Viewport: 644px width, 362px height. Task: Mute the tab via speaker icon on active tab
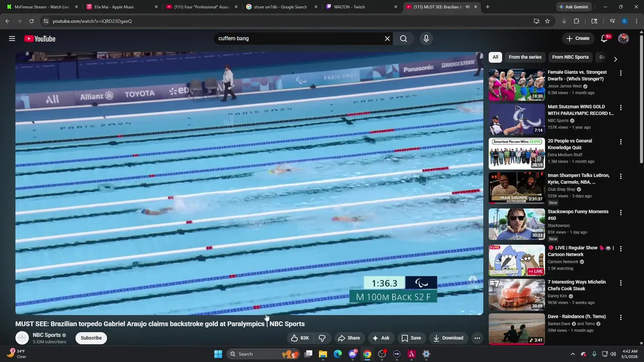point(467,7)
